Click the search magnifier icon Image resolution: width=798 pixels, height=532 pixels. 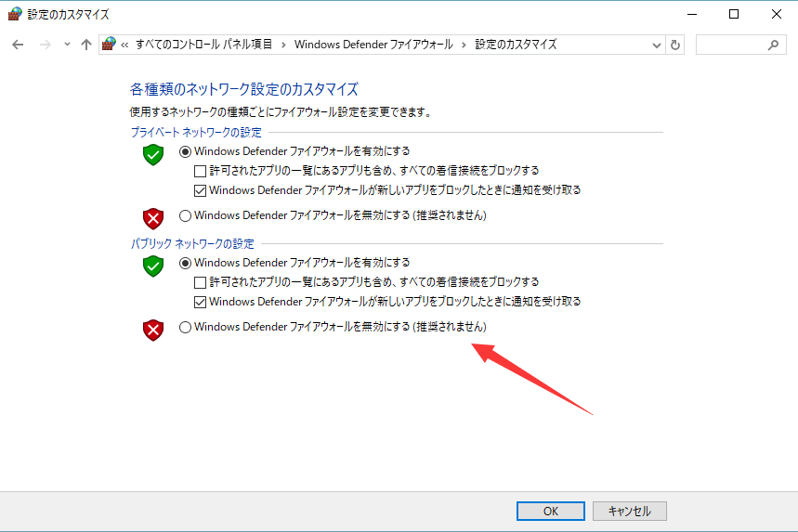773,45
